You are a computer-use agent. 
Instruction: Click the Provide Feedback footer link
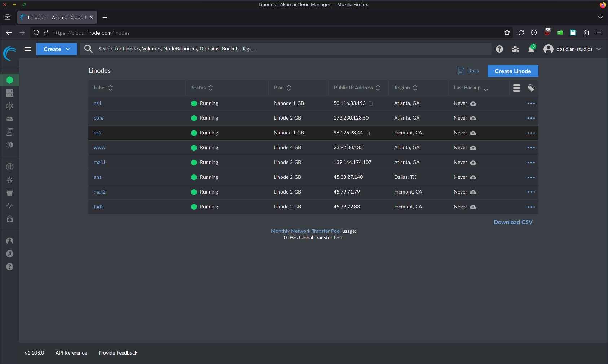[x=118, y=353]
